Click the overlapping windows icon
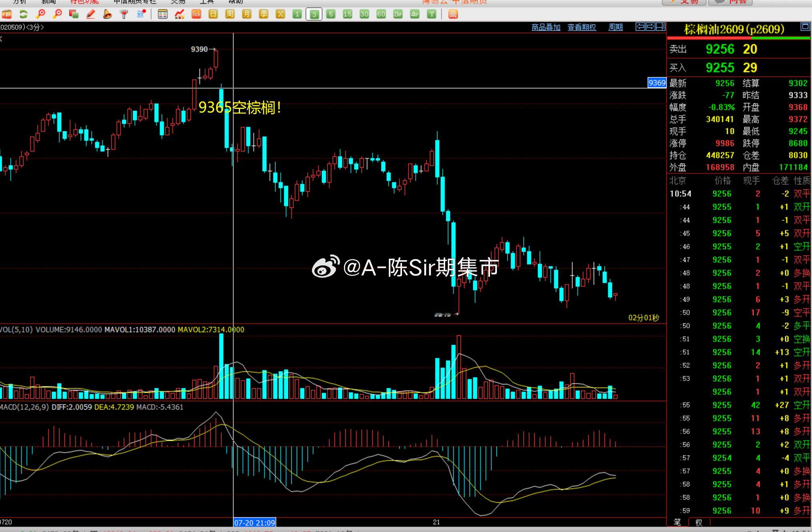 tap(74, 14)
